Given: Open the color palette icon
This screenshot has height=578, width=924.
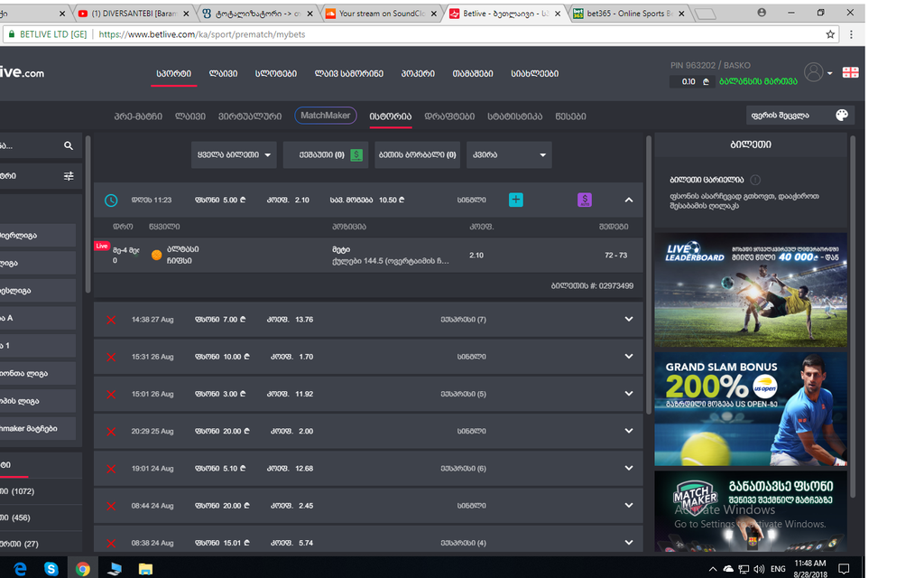Looking at the screenshot, I should pyautogui.click(x=842, y=115).
